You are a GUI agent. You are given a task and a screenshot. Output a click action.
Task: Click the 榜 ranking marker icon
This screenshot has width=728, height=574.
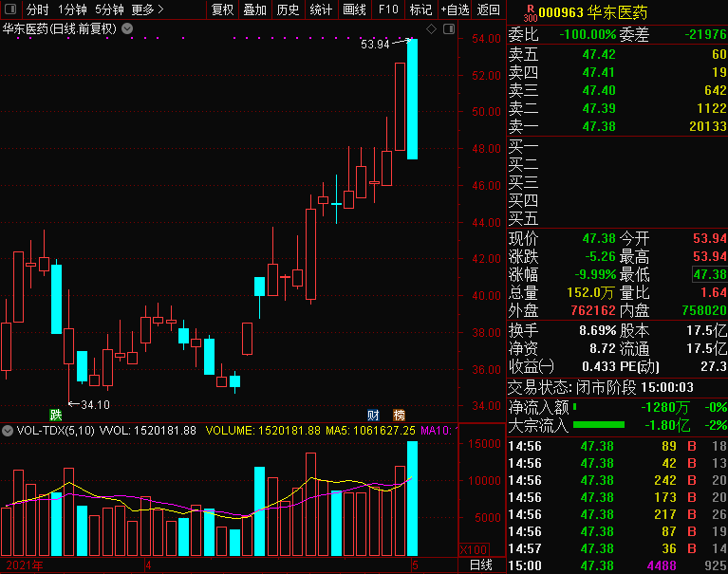(399, 415)
